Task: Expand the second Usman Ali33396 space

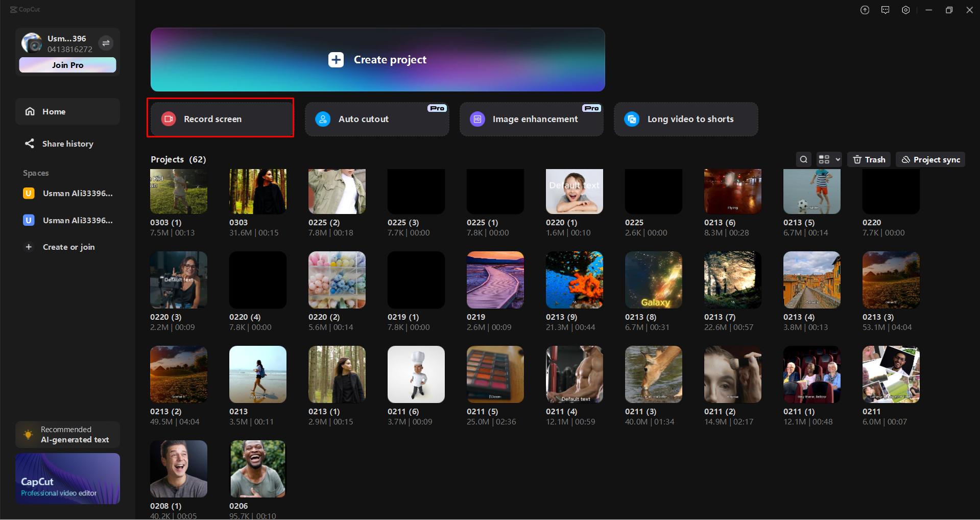Action: coord(68,220)
